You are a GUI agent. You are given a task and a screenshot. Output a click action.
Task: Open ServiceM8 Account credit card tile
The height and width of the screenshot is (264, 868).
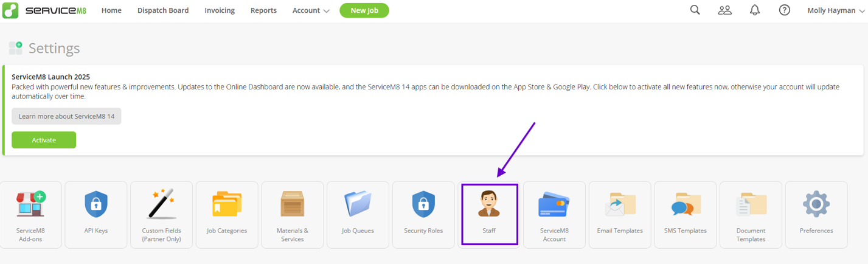pyautogui.click(x=554, y=215)
